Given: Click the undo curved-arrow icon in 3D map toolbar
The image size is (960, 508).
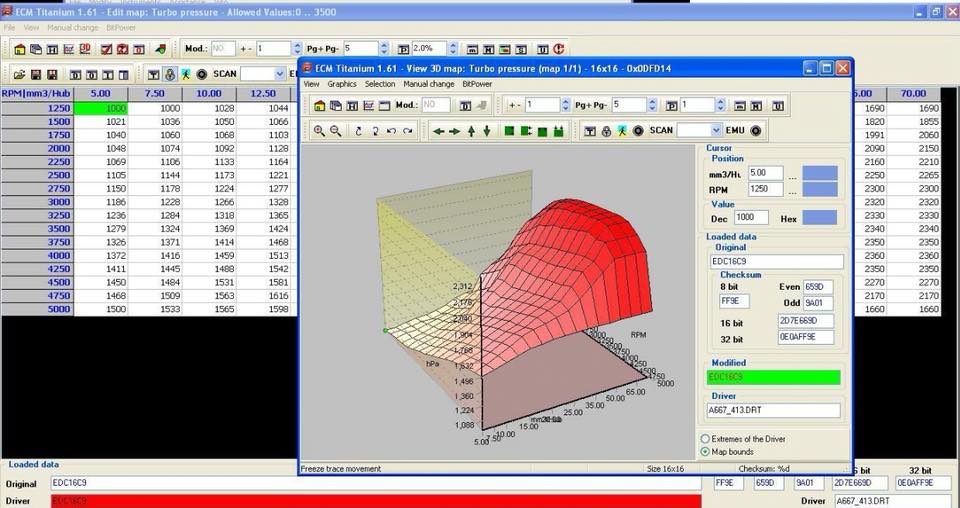Looking at the screenshot, I should click(x=391, y=130).
